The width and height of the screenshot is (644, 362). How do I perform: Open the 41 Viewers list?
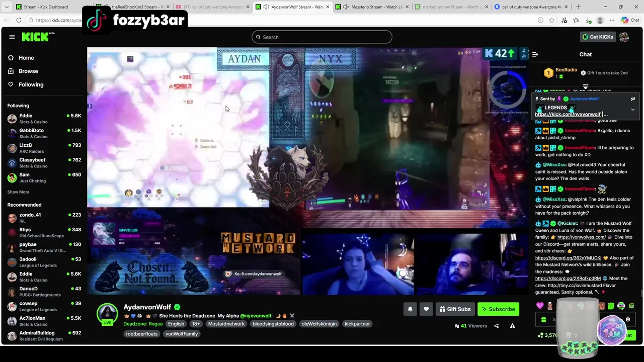coord(470,326)
